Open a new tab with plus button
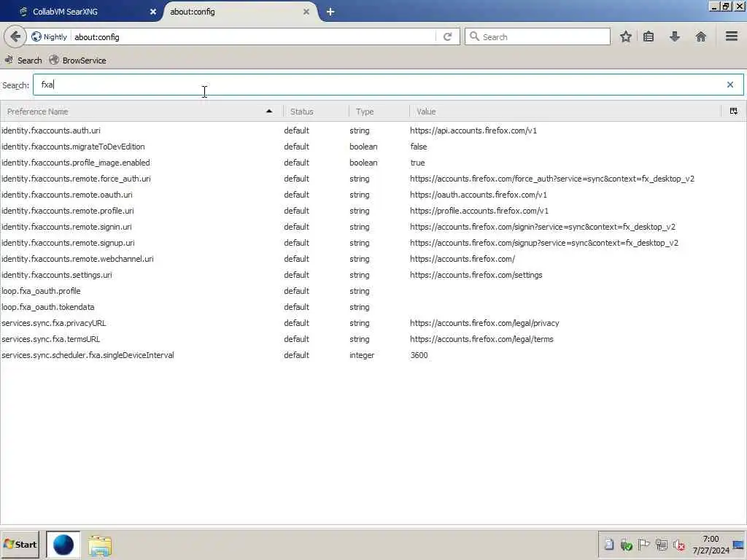This screenshot has width=747, height=560. pos(330,12)
